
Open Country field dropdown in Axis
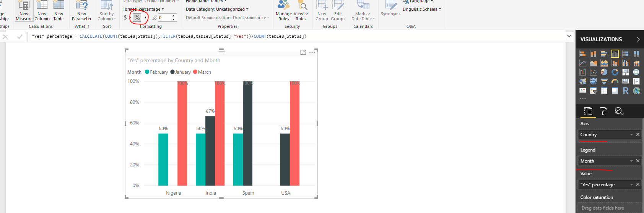pyautogui.click(x=631, y=135)
